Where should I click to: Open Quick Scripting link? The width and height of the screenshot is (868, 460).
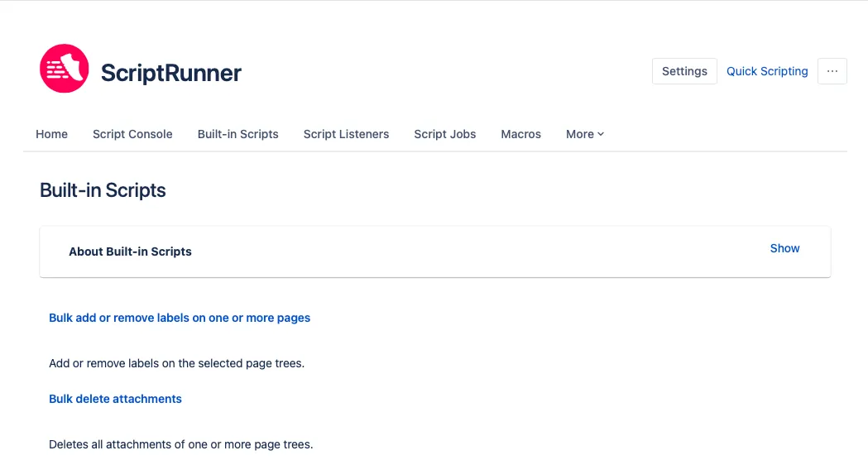[767, 71]
